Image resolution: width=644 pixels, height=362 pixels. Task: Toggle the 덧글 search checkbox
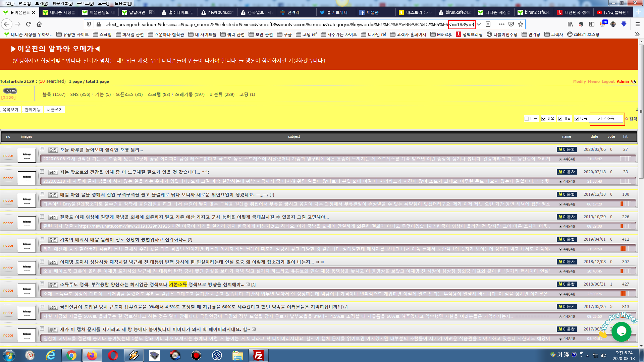click(x=577, y=119)
